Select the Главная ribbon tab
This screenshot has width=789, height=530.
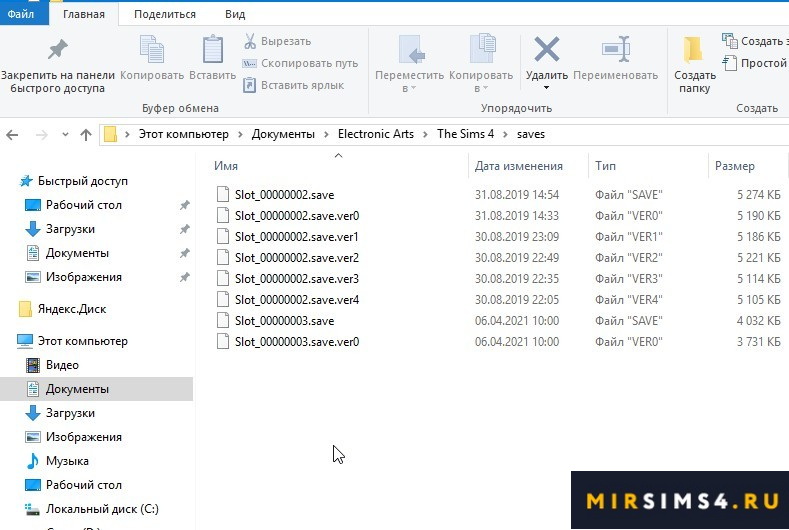click(x=84, y=14)
